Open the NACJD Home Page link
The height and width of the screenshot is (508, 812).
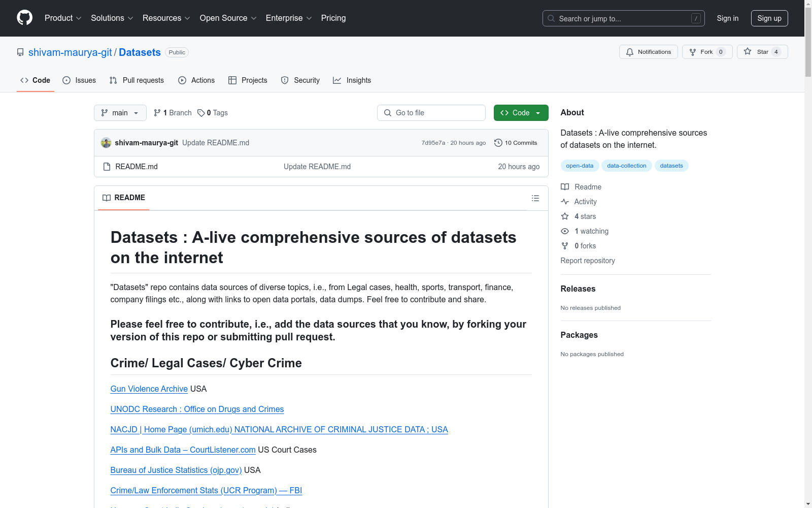point(279,429)
